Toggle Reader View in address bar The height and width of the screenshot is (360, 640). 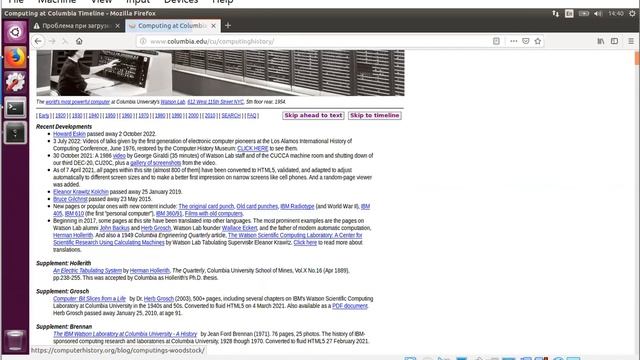[x=496, y=41]
